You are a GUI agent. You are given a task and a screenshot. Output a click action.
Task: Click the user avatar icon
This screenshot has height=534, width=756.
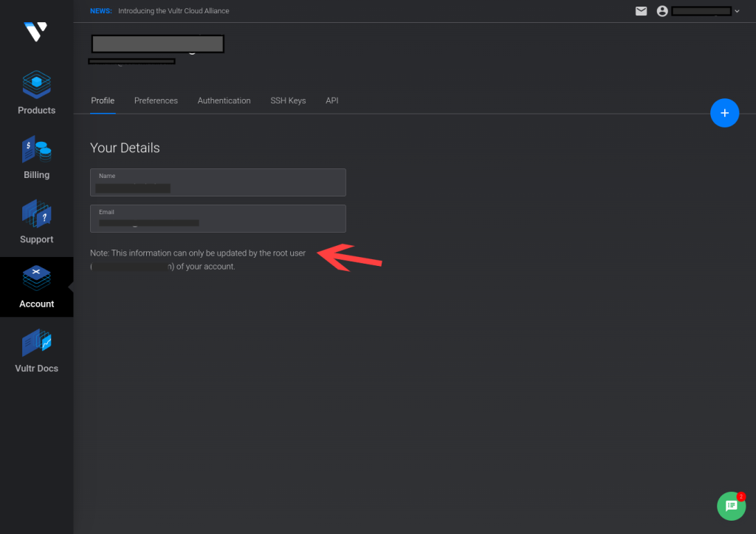tap(662, 11)
